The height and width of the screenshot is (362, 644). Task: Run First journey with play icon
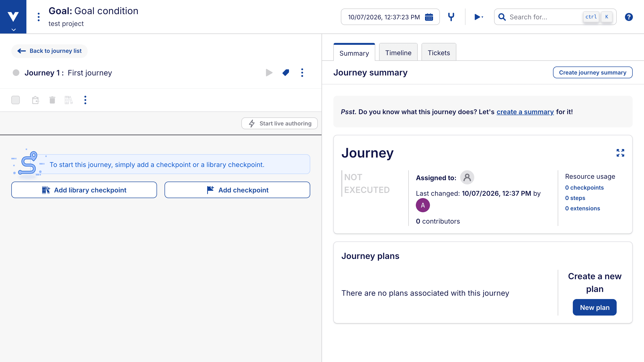269,73
